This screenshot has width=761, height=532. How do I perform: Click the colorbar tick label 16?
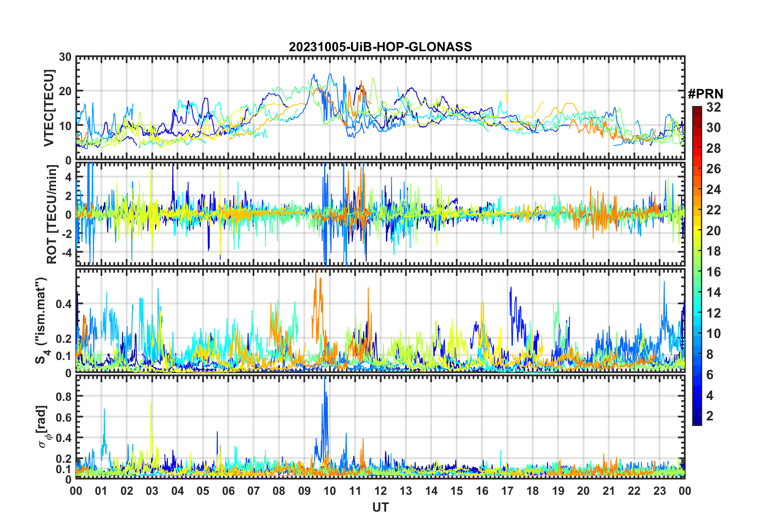click(x=713, y=272)
